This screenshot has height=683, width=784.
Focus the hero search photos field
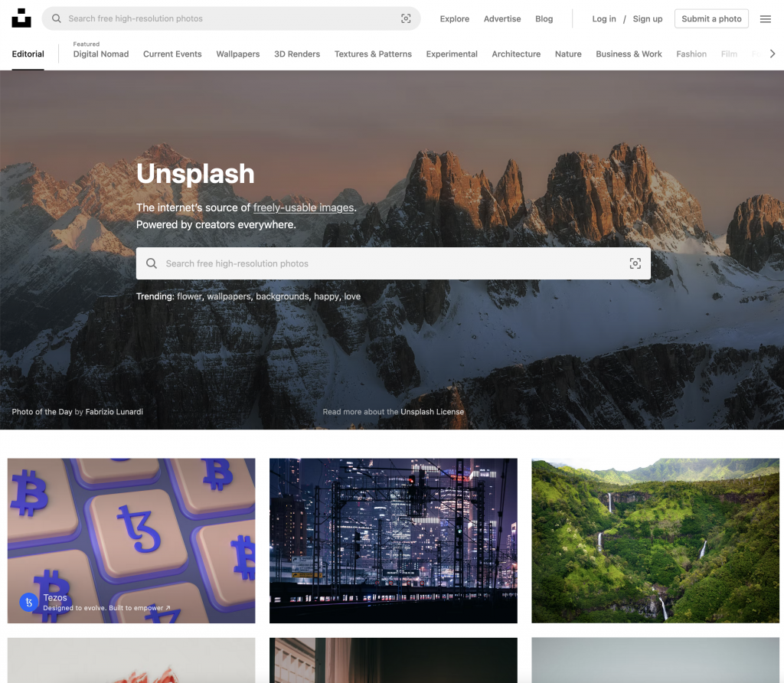[393, 263]
